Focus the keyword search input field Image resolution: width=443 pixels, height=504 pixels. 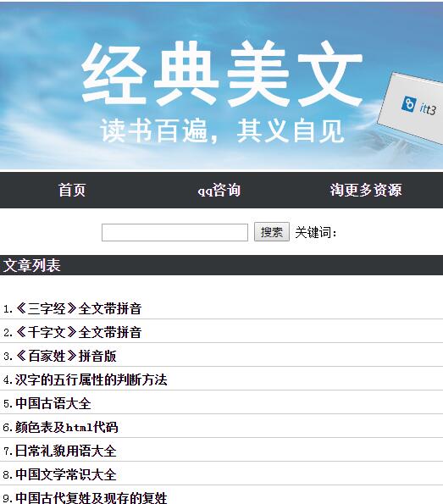174,232
